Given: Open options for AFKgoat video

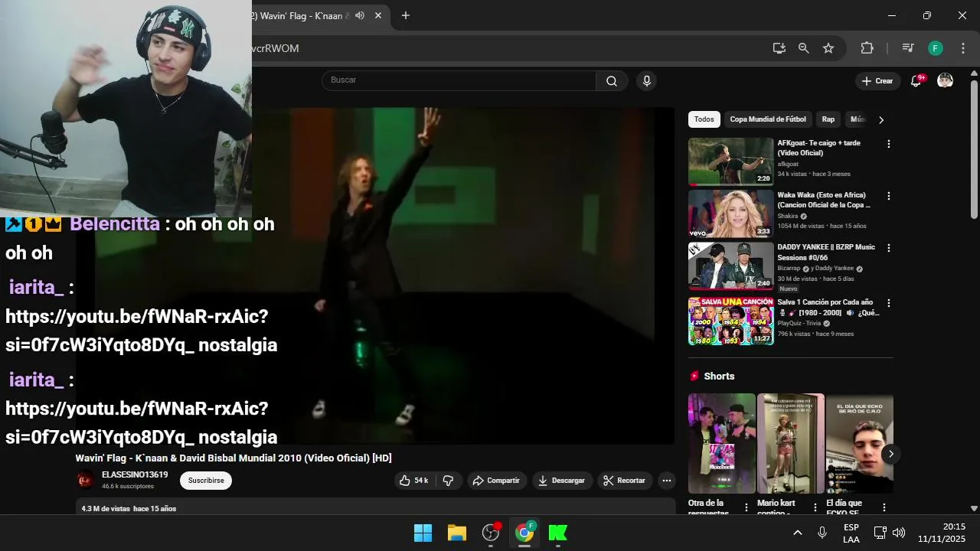Looking at the screenshot, I should [x=889, y=144].
